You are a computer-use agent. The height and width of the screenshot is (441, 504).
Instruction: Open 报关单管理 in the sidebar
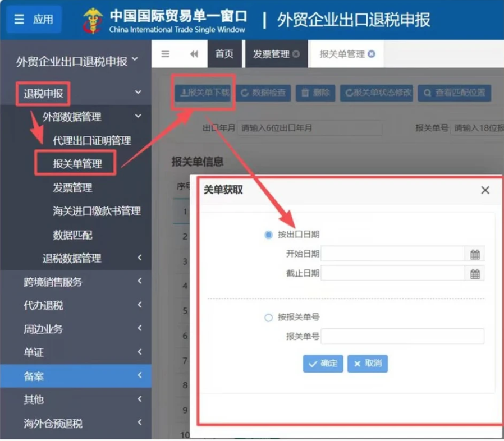(77, 164)
